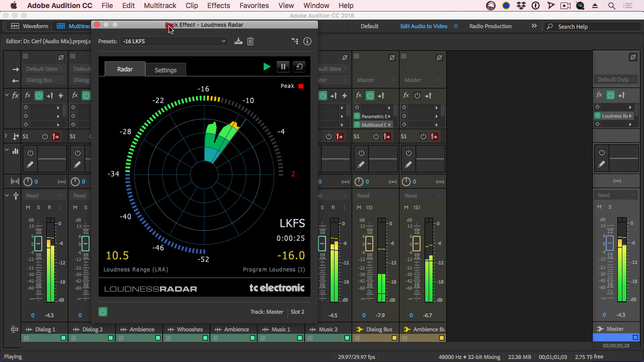Open Dialog 1 input Default Stereo dropdown

click(44, 69)
